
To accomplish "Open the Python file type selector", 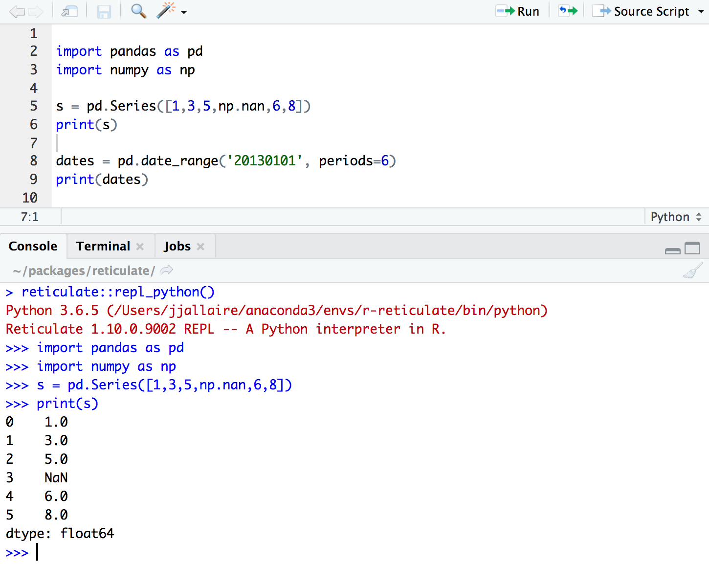I will click(x=676, y=217).
